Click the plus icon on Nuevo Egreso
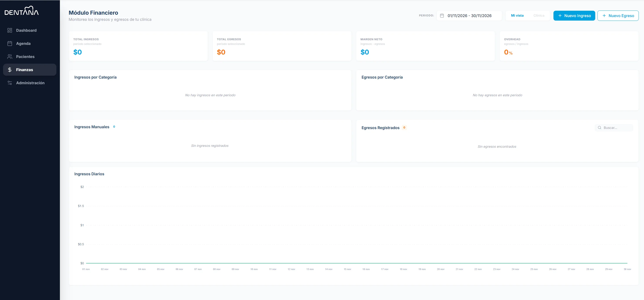This screenshot has width=644, height=300. coord(604,16)
